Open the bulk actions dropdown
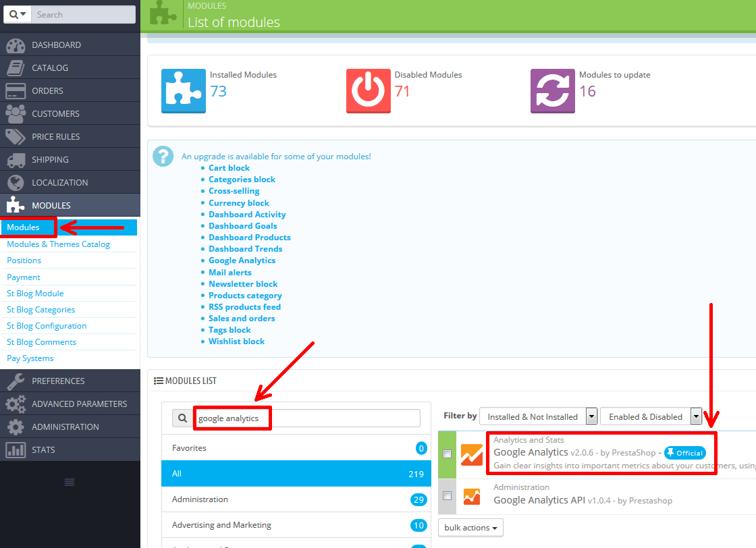Screen dimensions: 756x548 [470, 528]
